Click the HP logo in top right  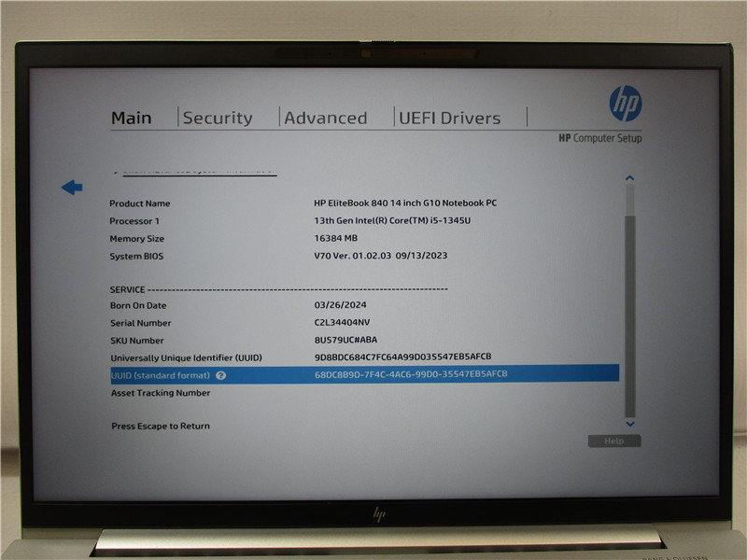[x=625, y=104]
